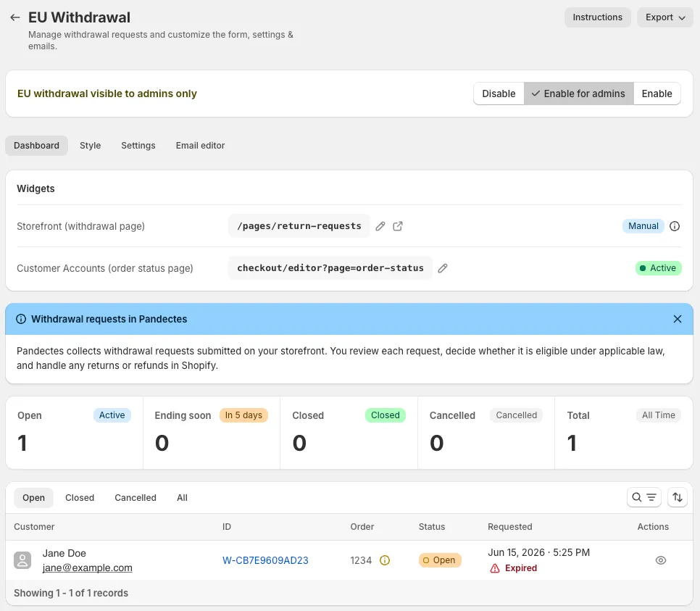Select Enable for admins option
The image size is (700, 611).
click(x=578, y=93)
